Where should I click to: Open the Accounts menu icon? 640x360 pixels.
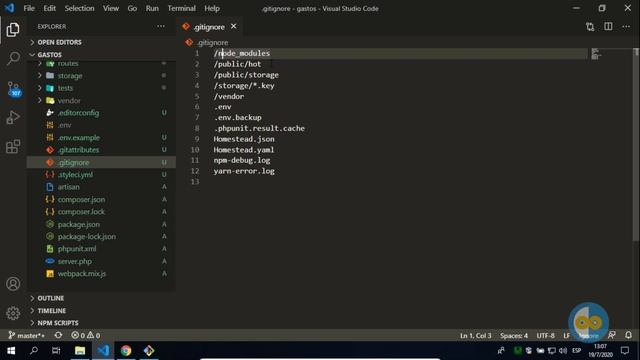[x=13, y=284]
